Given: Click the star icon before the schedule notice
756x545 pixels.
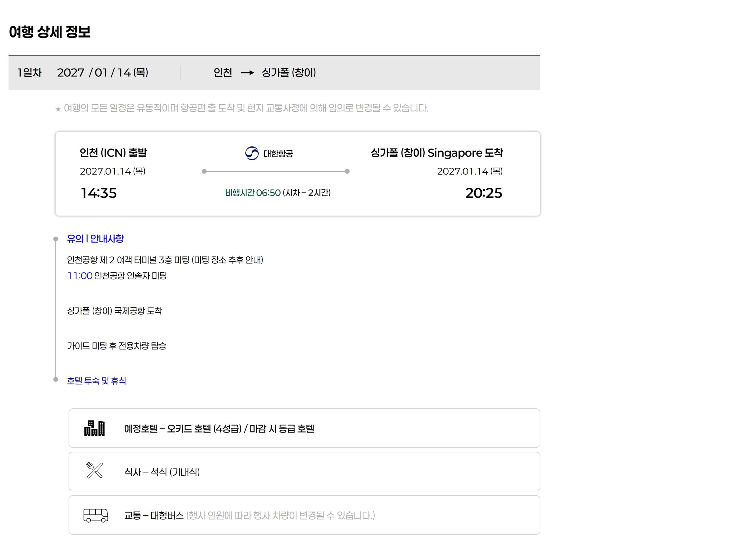Looking at the screenshot, I should click(x=58, y=109).
